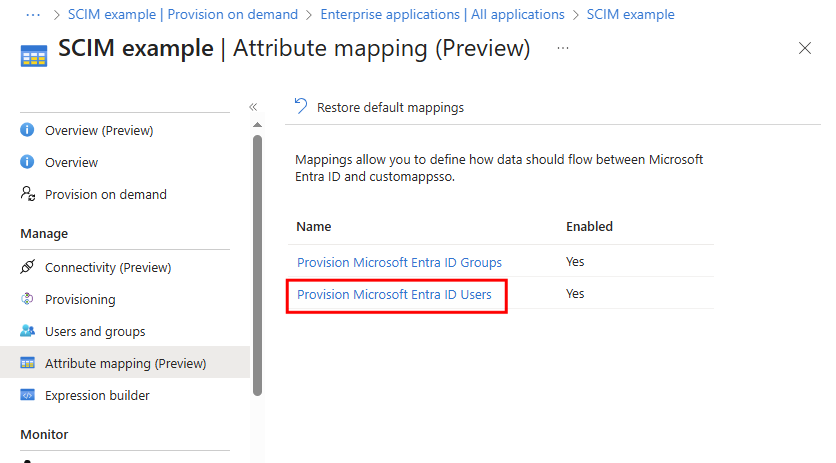Click Yes in the Users row

[x=575, y=294]
